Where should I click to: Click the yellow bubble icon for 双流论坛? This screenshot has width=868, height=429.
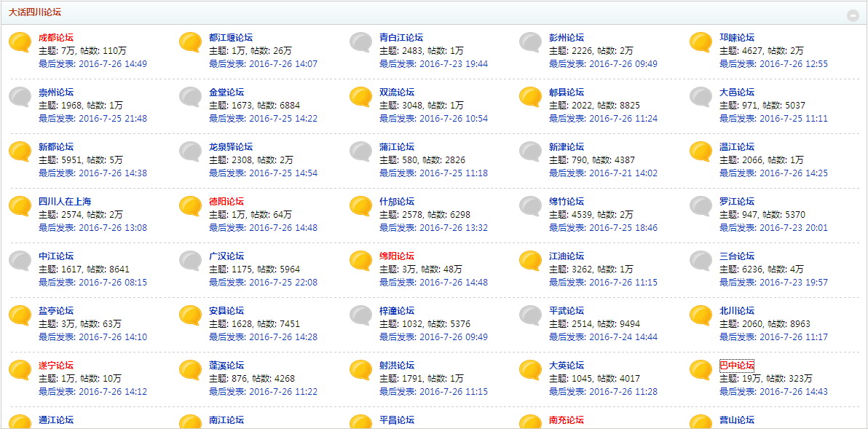tap(361, 97)
